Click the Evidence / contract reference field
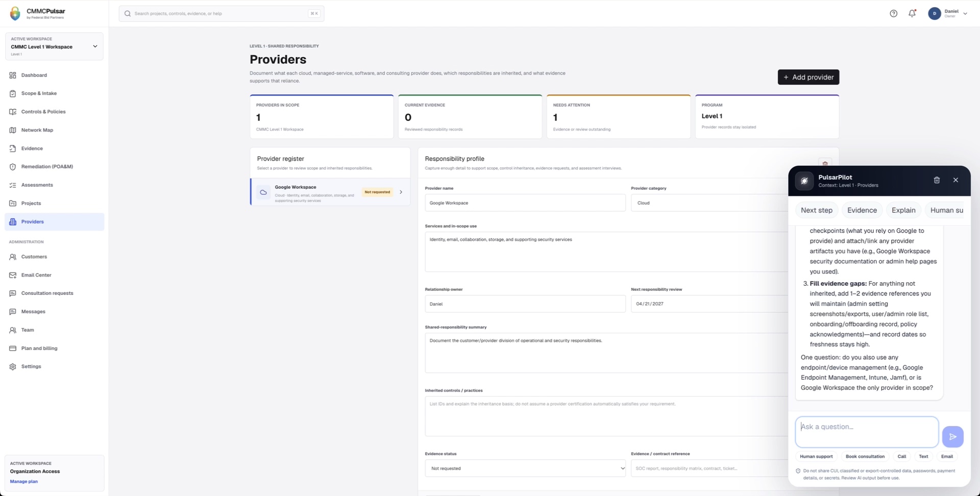Screen dimensions: 980x496 click(710, 468)
